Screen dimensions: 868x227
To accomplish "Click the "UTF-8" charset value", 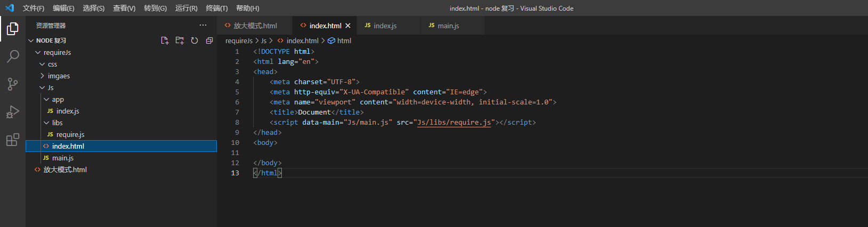I will pyautogui.click(x=341, y=82).
